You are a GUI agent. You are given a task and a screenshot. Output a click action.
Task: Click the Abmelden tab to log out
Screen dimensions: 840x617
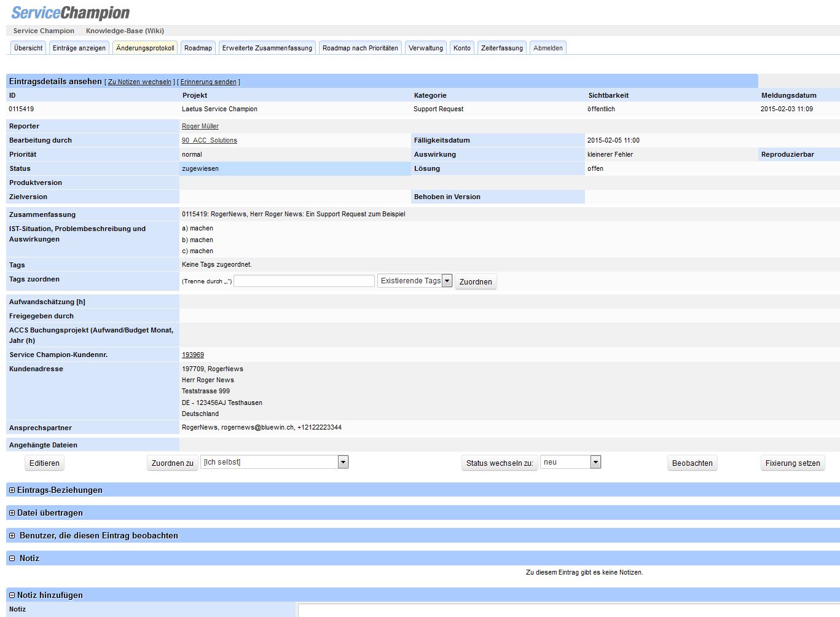(x=548, y=48)
